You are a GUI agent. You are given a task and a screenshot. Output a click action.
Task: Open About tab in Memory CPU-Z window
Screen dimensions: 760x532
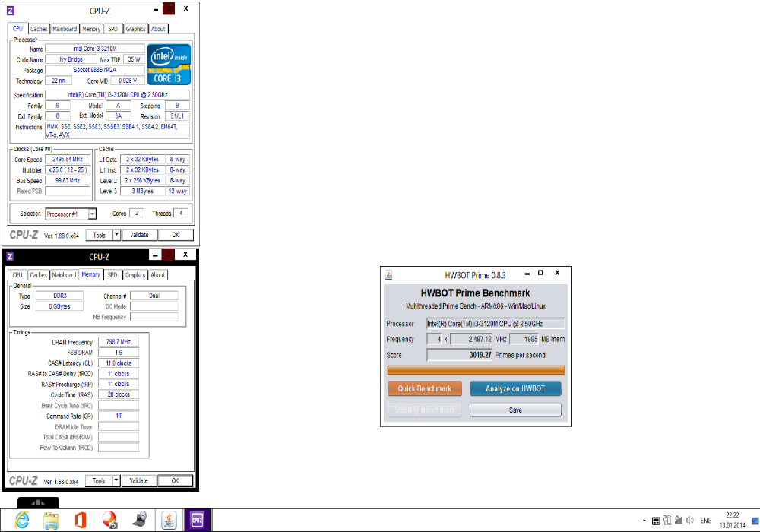pos(157,274)
